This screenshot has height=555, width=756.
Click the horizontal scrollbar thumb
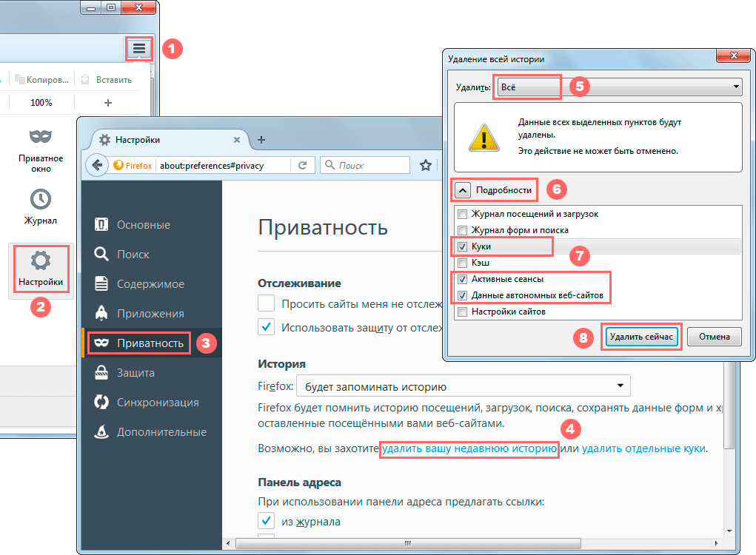point(408,543)
